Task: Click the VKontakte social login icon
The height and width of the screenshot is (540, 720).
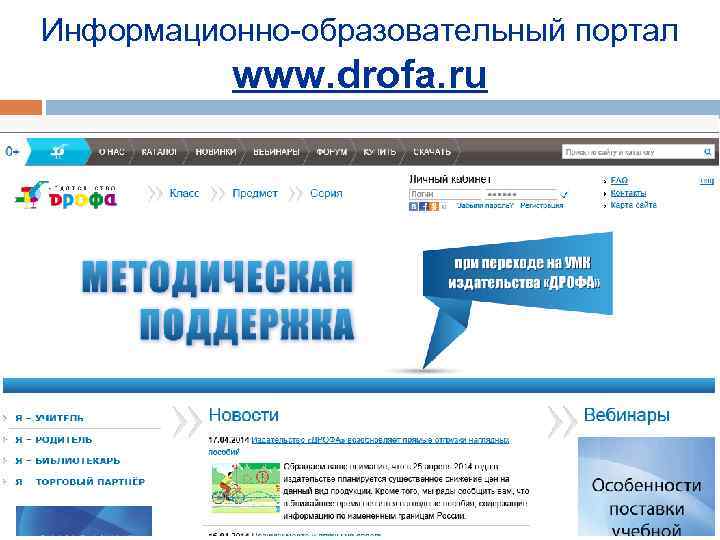Action: [413, 206]
